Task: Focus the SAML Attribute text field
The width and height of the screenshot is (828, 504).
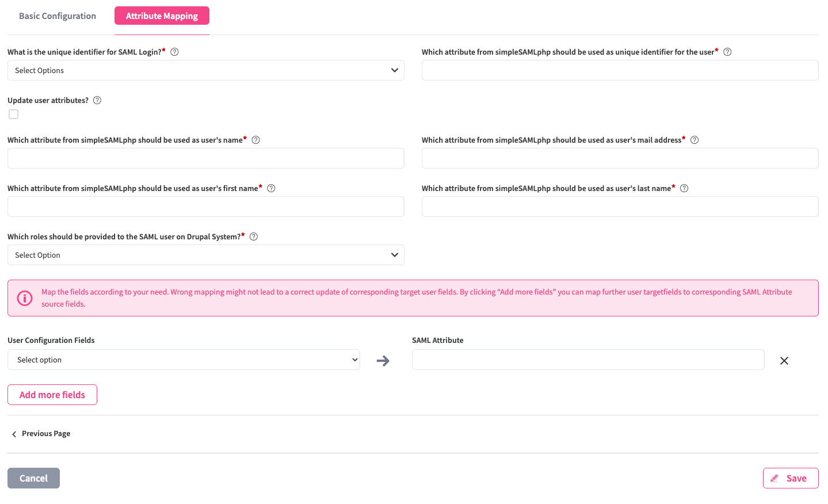Action: [587, 360]
